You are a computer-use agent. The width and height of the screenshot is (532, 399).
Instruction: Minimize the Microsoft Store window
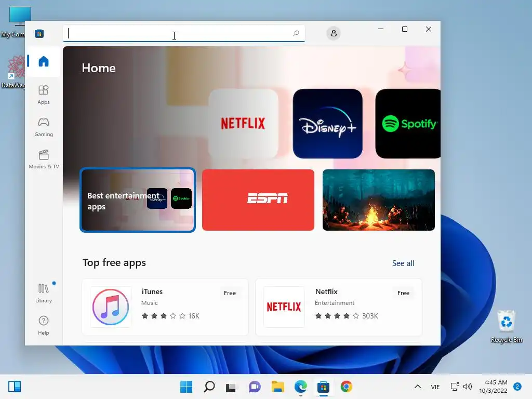381,29
